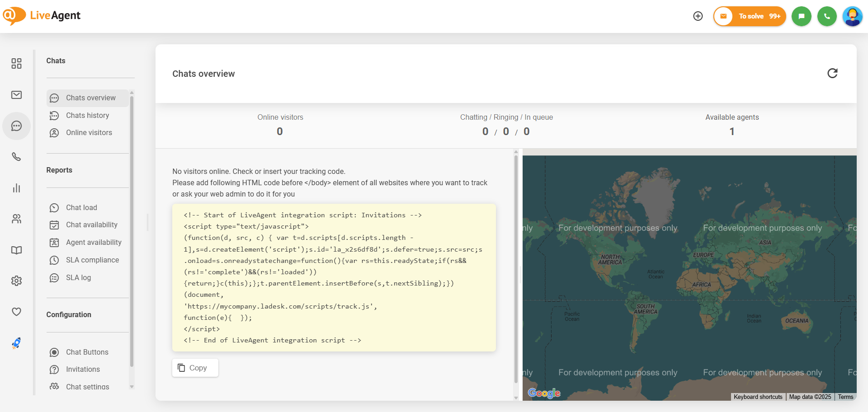The height and width of the screenshot is (412, 868).
Task: Open the user profile avatar menu
Action: (x=853, y=16)
